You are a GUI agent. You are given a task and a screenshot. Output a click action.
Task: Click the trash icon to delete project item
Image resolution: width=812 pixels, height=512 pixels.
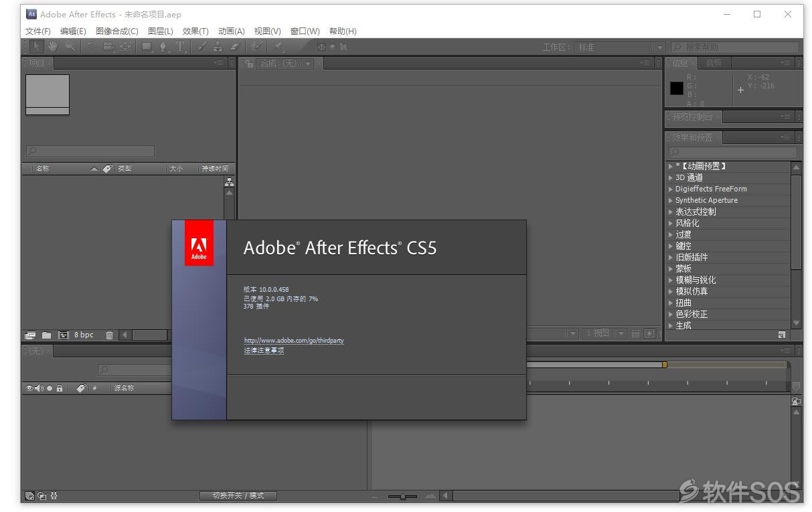109,335
